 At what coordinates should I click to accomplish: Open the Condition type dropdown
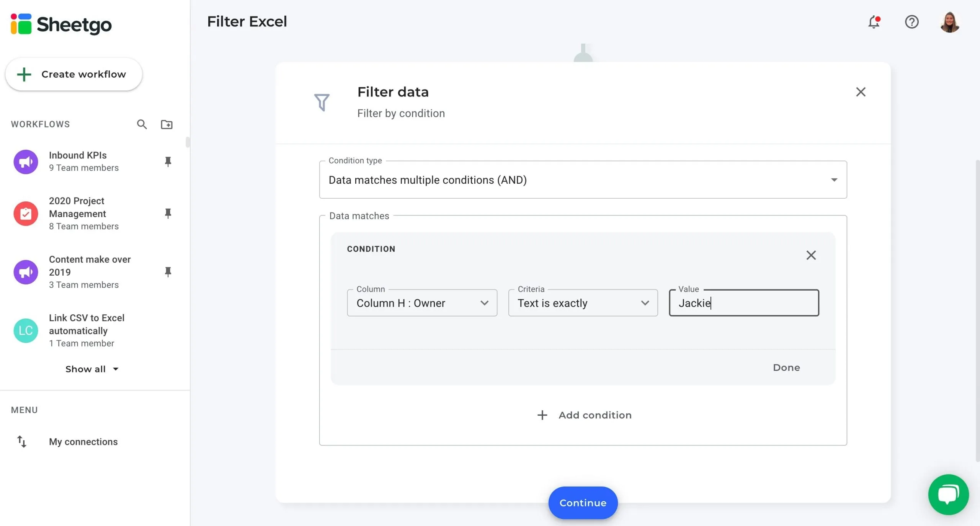[583, 180]
